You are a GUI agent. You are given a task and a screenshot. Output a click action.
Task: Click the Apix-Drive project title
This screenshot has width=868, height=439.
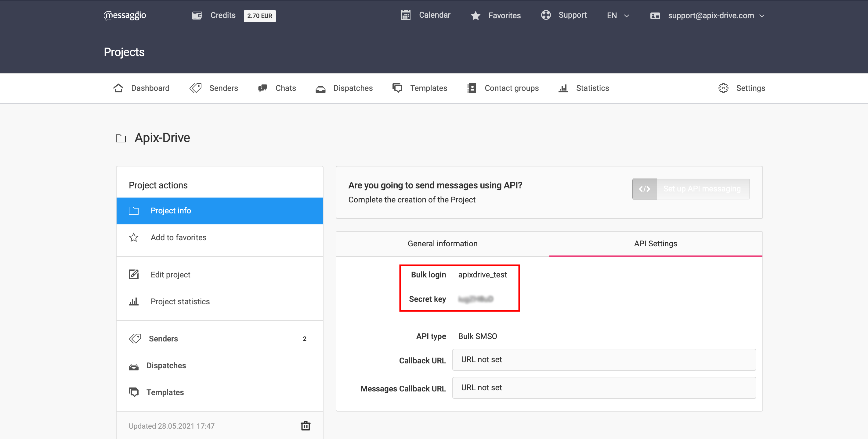162,138
